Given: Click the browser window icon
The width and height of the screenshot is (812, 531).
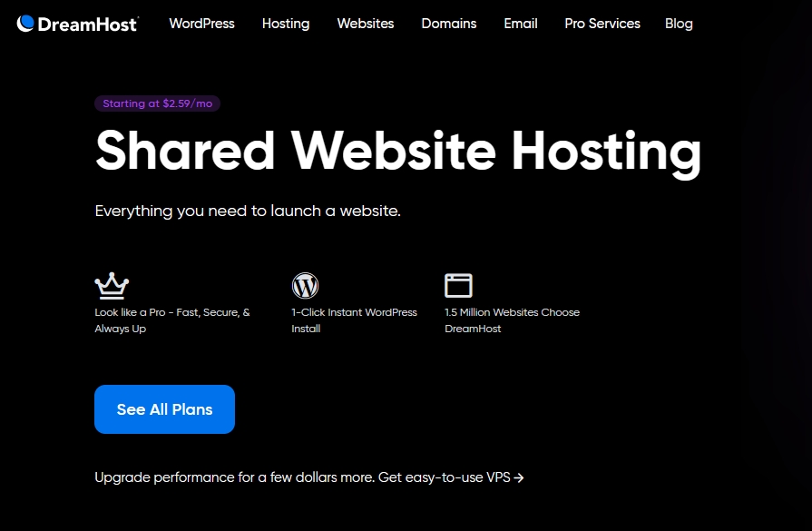Looking at the screenshot, I should [458, 285].
